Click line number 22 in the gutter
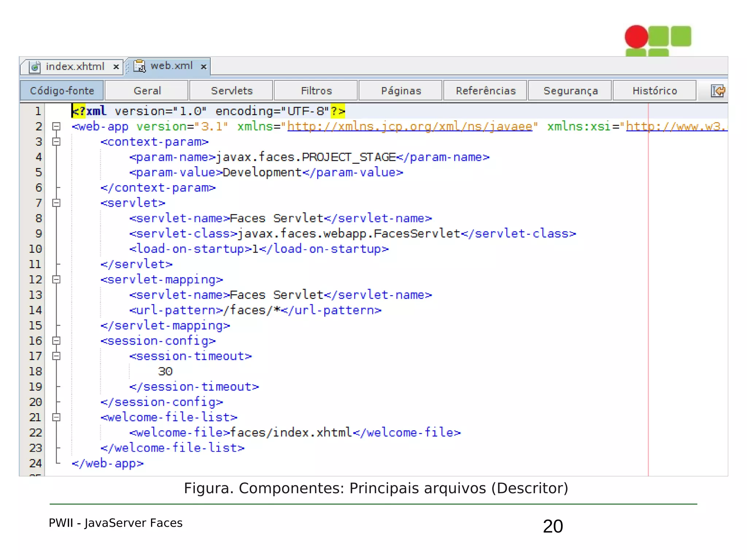747x560 pixels. coord(35,433)
